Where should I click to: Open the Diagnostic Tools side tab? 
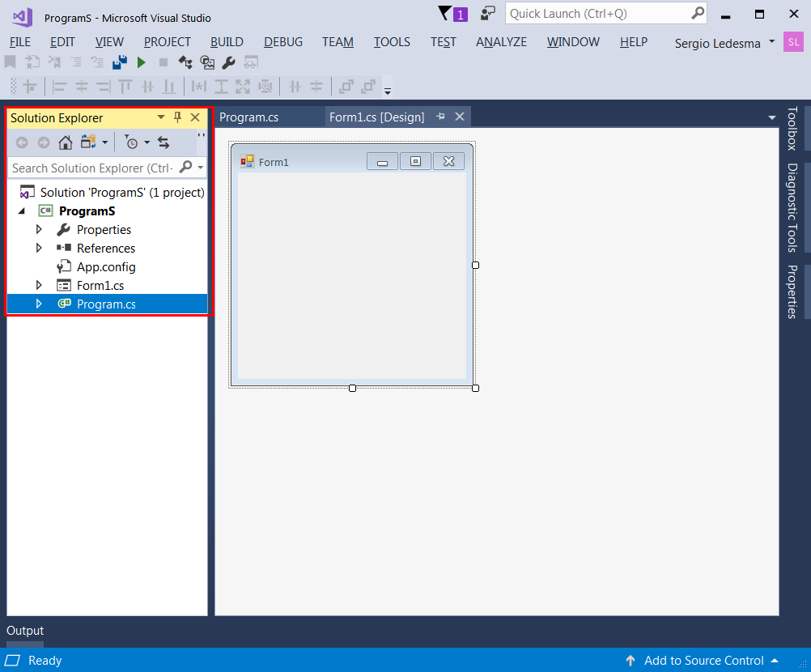[792, 208]
